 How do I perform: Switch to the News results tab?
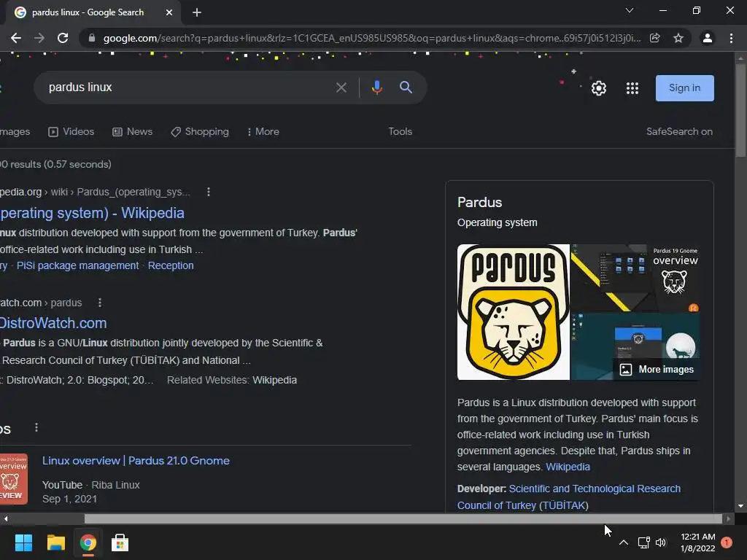click(133, 132)
